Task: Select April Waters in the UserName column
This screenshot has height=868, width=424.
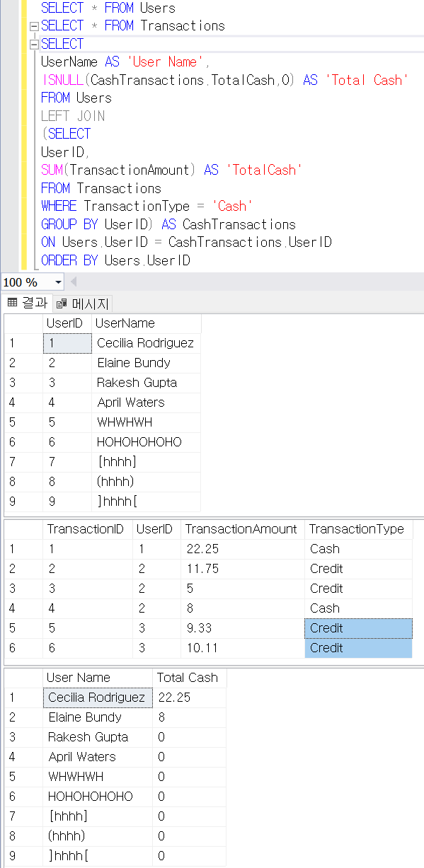Action: 147,403
